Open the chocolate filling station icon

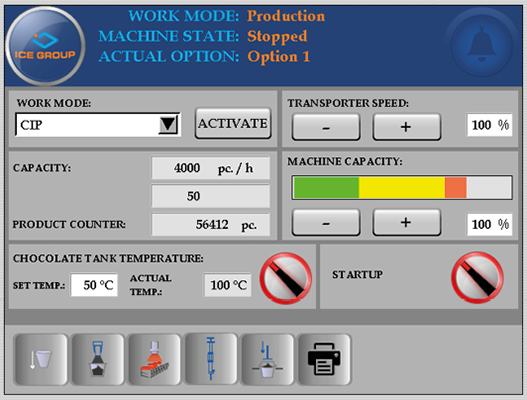[x=97, y=359]
